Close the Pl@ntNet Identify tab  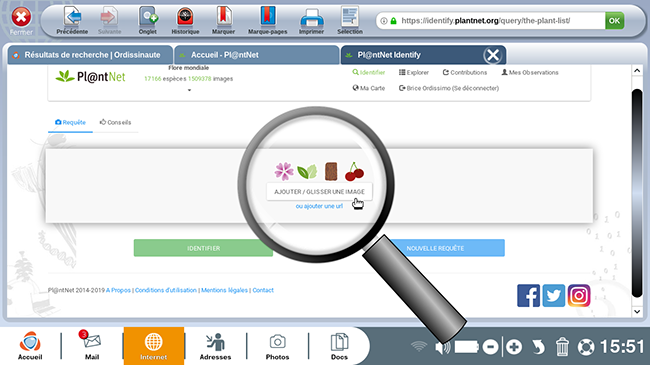[x=493, y=55]
